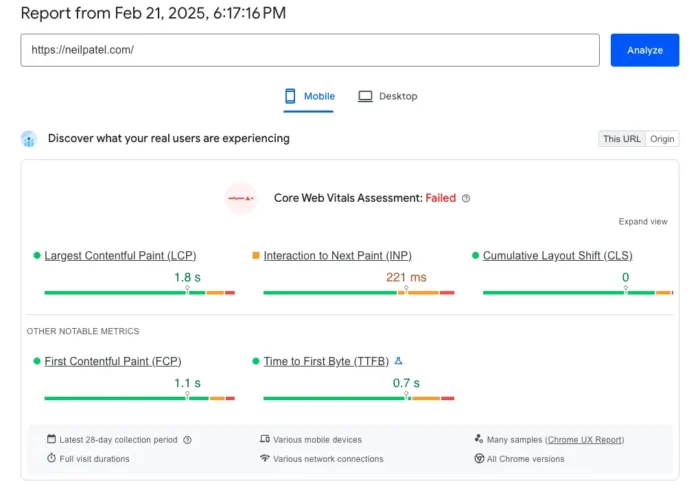Open Time to First Byte (TTFB) link
The height and width of the screenshot is (488, 700).
[x=326, y=361]
